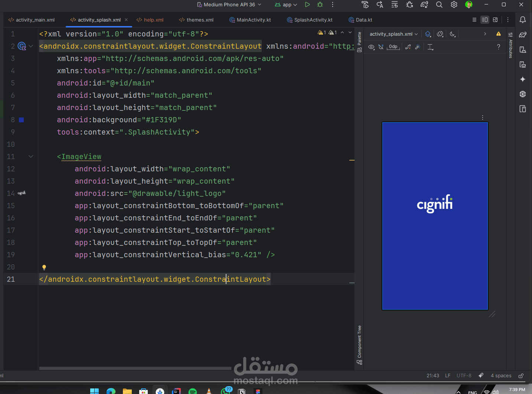This screenshot has height=394, width=532.
Task: Close the activity_splash.xml tab
Action: [126, 20]
